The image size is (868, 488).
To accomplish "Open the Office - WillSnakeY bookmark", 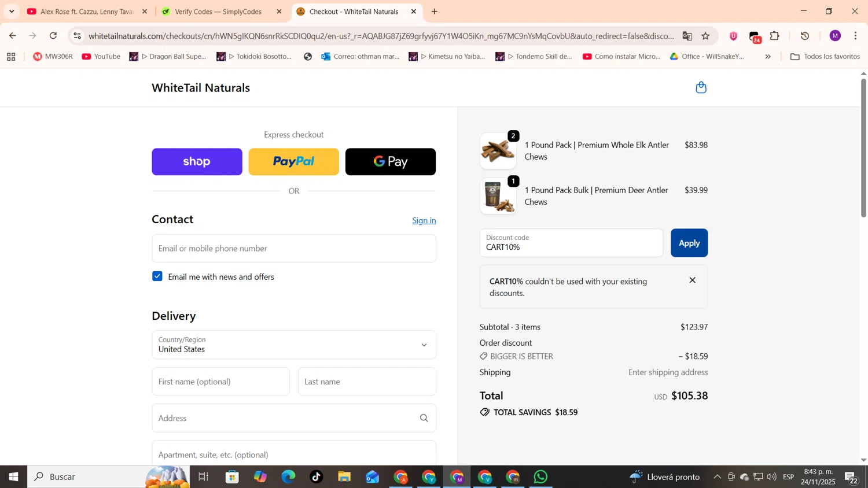I will [x=707, y=57].
